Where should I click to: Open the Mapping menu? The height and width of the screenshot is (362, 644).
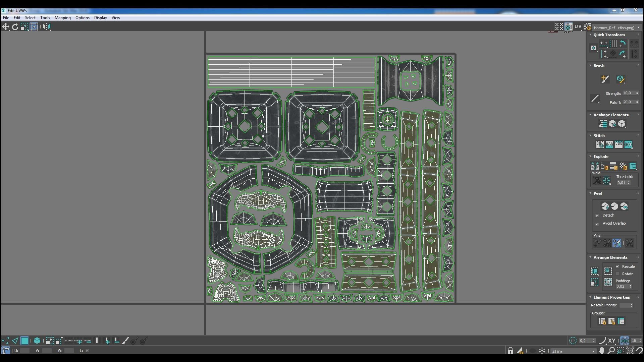tap(62, 18)
